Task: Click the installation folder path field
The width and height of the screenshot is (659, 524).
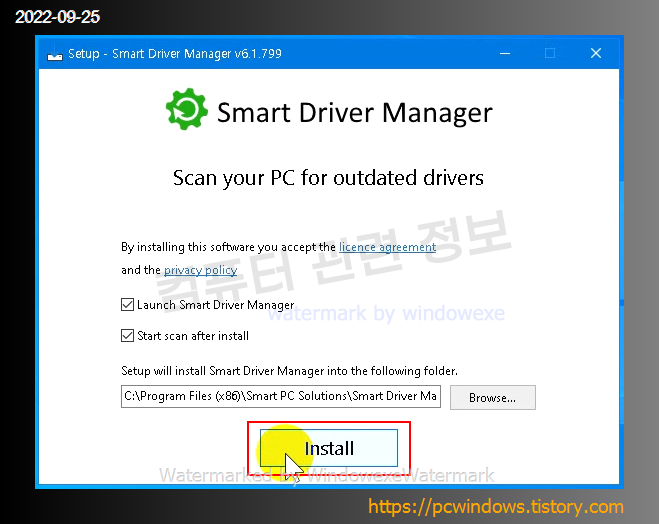Action: click(281, 396)
